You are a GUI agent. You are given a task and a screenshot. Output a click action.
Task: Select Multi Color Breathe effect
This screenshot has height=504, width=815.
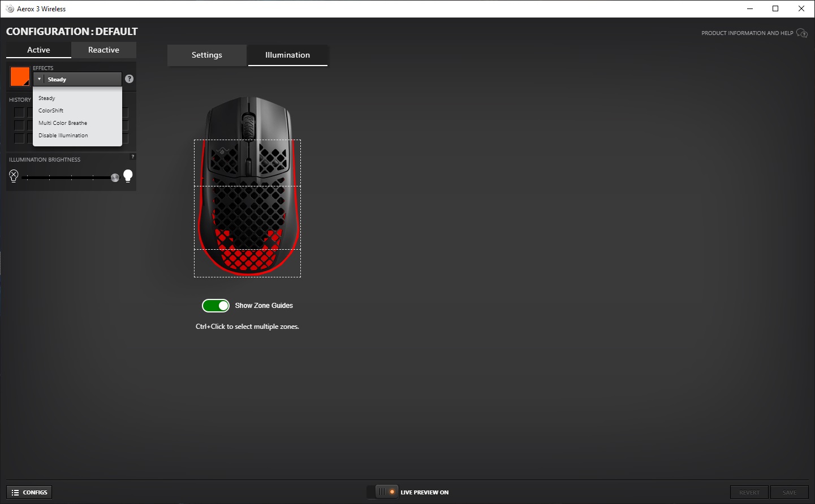click(x=77, y=123)
